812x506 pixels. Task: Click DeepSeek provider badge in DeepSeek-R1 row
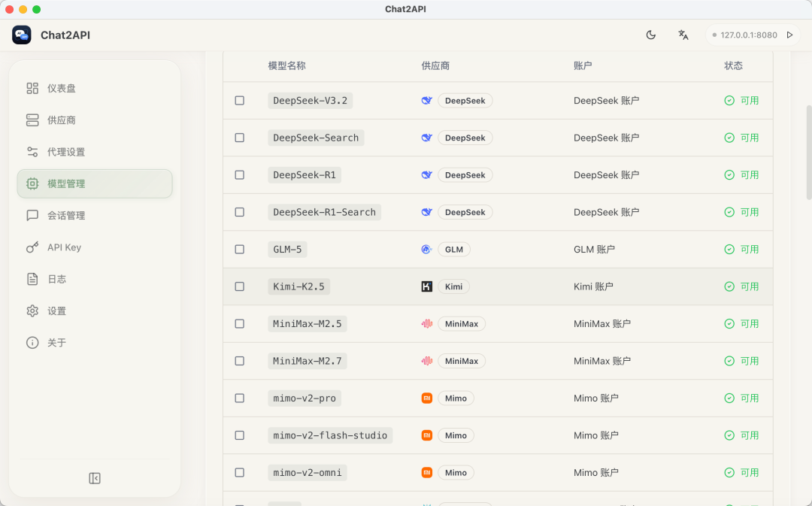465,175
